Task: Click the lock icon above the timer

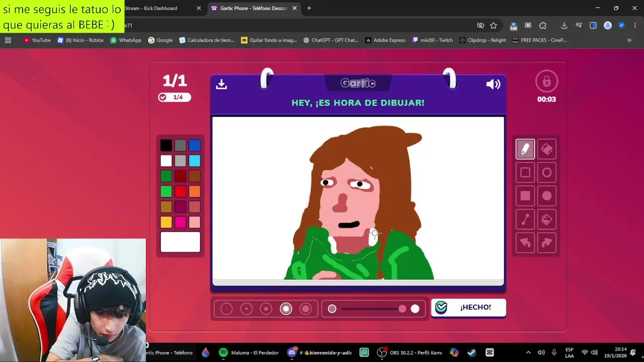Action: tap(546, 81)
